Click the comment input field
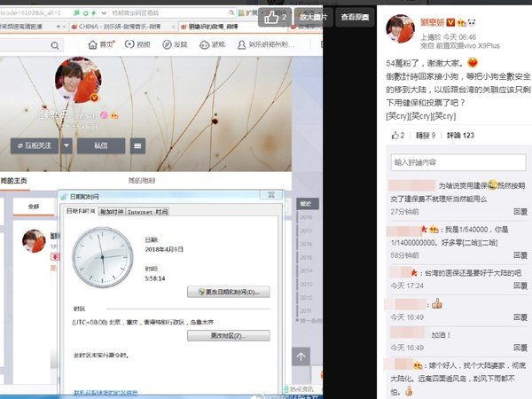 tap(458, 162)
